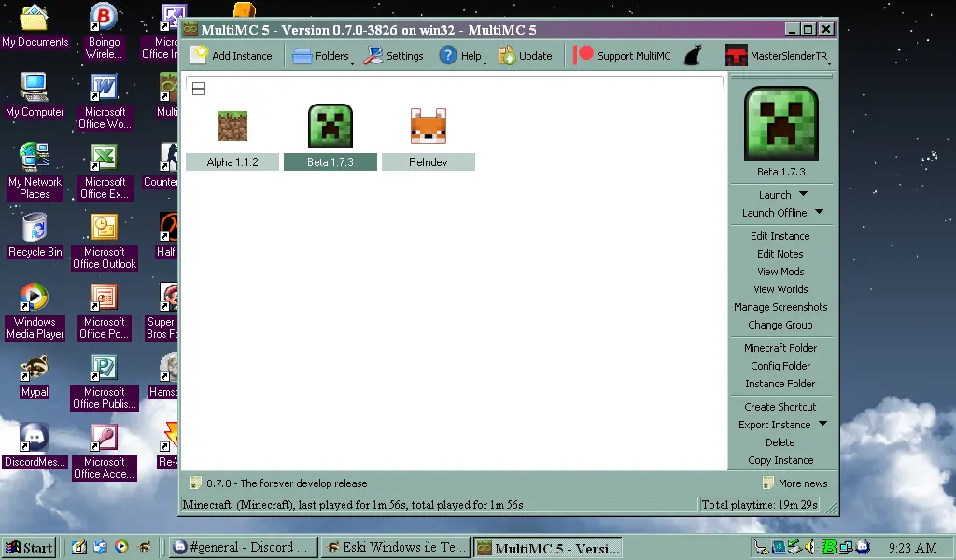Open Windows Media Player desktop shortcut

click(35, 312)
